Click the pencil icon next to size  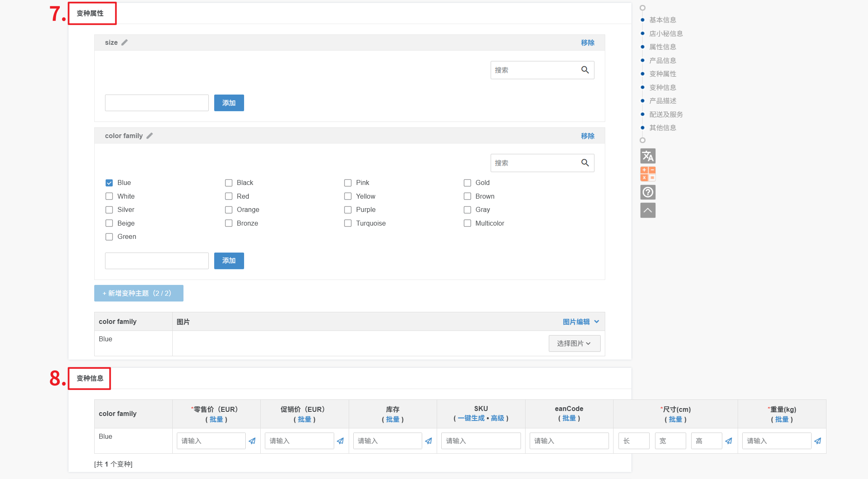[125, 42]
